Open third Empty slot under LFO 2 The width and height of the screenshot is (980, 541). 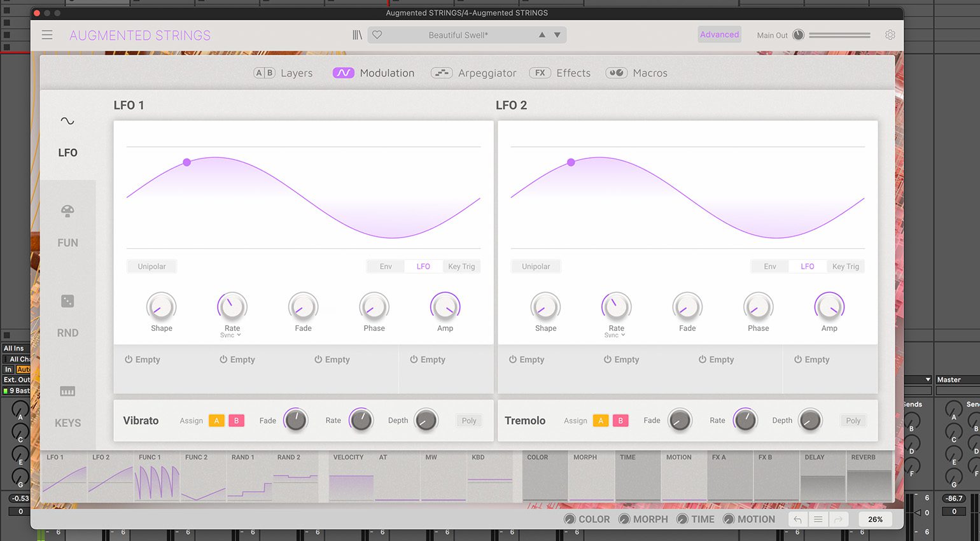pos(717,360)
